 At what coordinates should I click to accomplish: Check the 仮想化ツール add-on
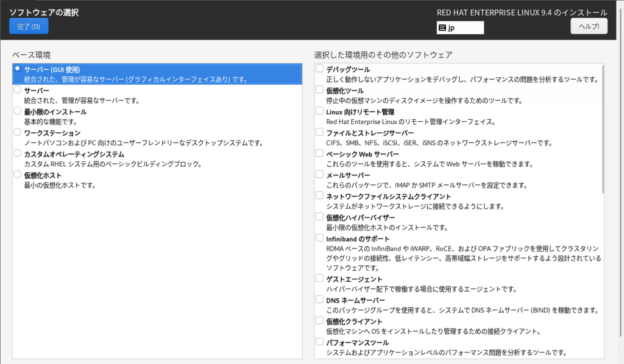point(319,90)
